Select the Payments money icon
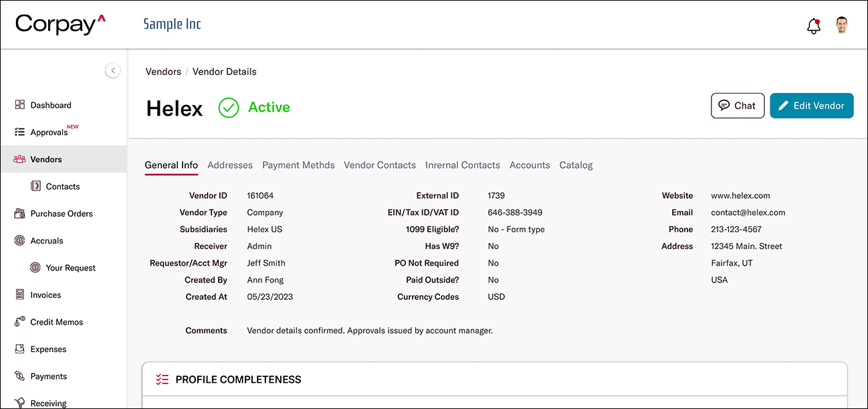The height and width of the screenshot is (409, 868). click(19, 376)
